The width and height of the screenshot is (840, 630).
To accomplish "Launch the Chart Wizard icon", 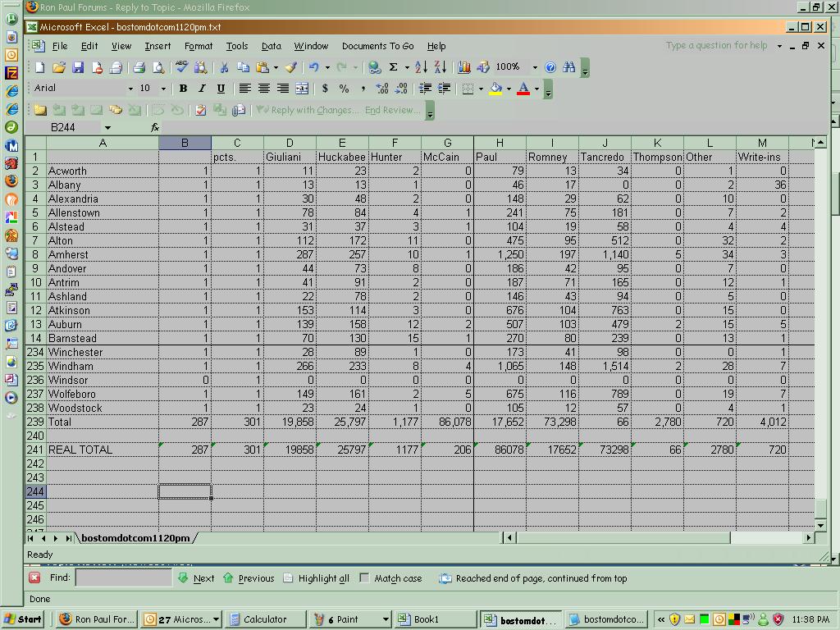I will point(464,67).
